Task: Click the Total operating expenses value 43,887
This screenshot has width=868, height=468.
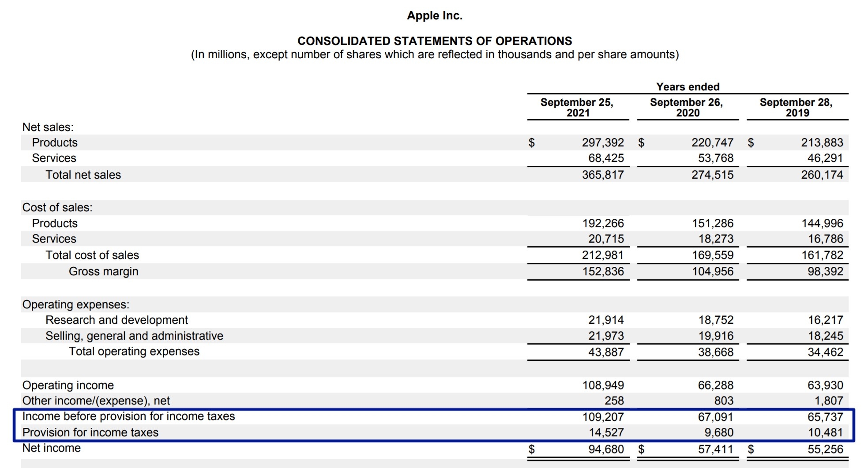Action: pyautogui.click(x=608, y=352)
